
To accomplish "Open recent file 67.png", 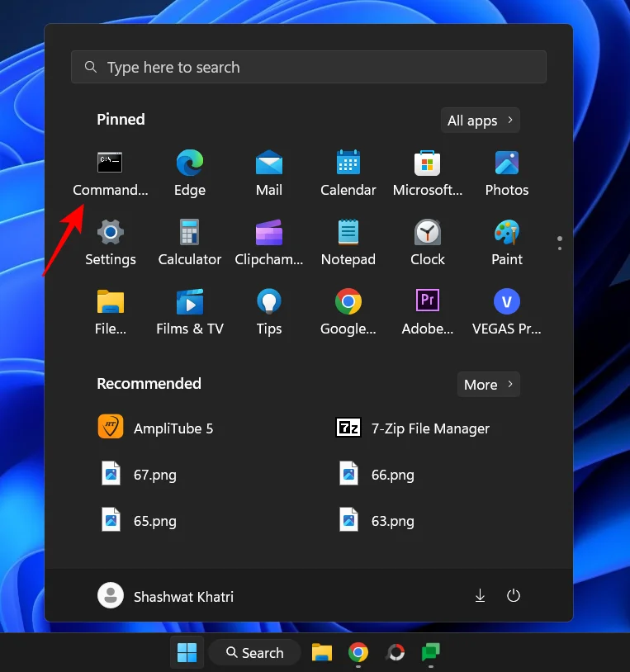I will [x=138, y=474].
